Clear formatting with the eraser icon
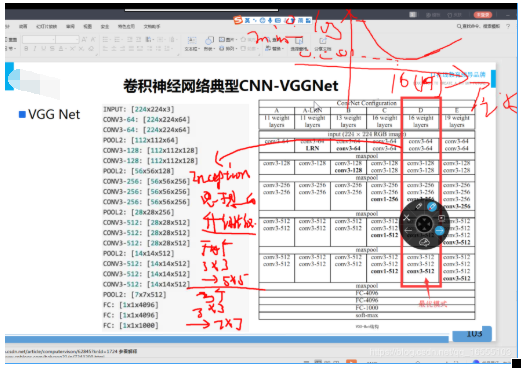Image resolution: width=522 pixels, height=368 pixels. (x=91, y=49)
